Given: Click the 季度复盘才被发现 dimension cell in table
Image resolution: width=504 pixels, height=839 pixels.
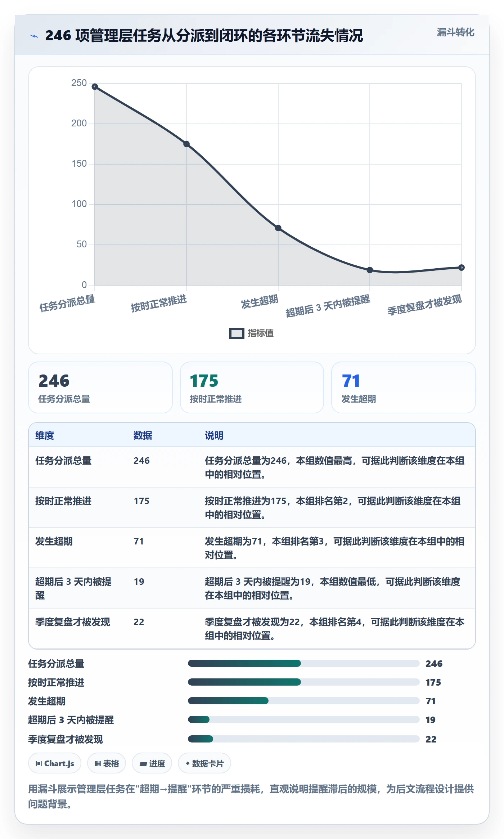Looking at the screenshot, I should [73, 622].
